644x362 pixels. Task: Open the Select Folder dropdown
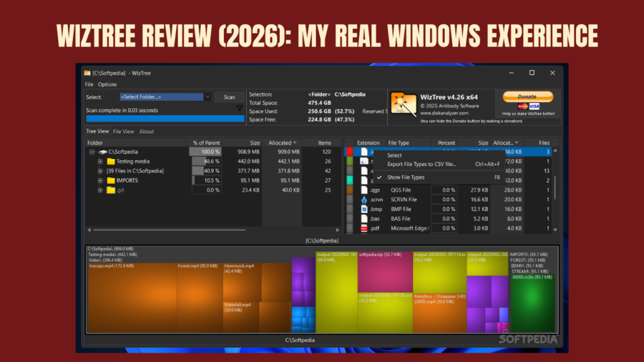coord(208,97)
